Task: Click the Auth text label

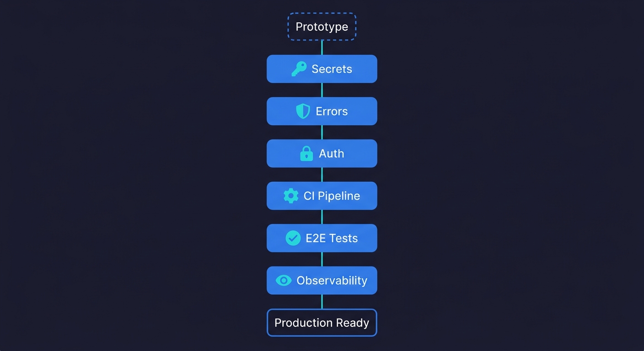Action: 331,154
